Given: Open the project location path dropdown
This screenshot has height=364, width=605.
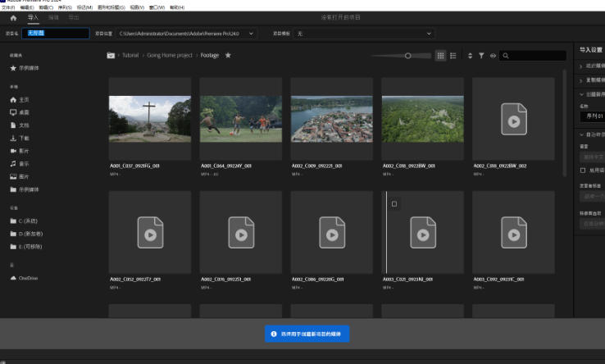Looking at the screenshot, I should (x=186, y=34).
